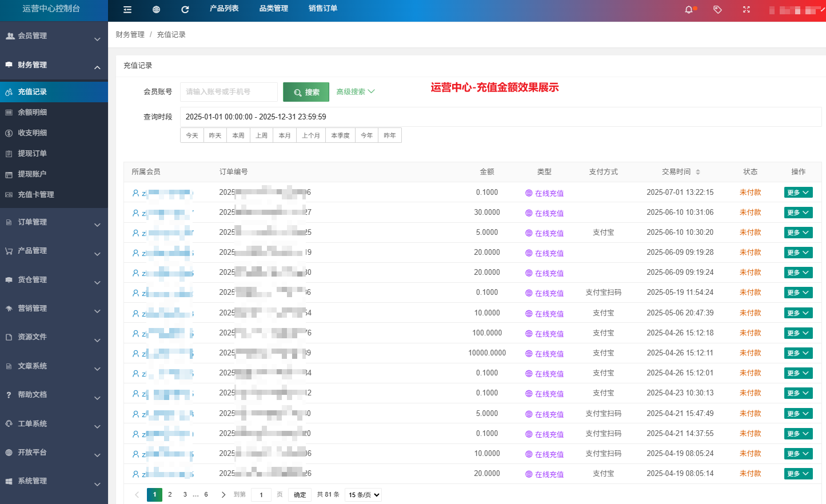
Task: Select the 上个月 time range tab
Action: 311,135
